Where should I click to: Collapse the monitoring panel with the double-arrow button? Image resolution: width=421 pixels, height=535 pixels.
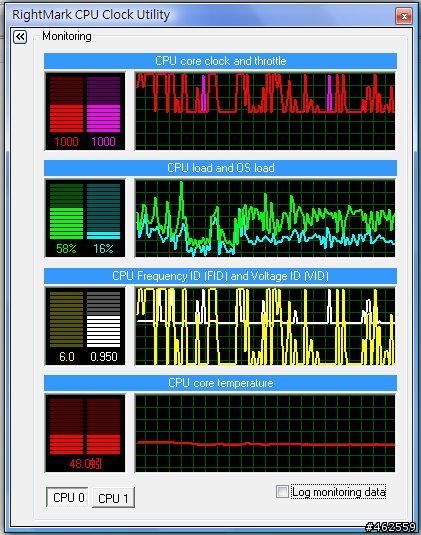pos(20,37)
